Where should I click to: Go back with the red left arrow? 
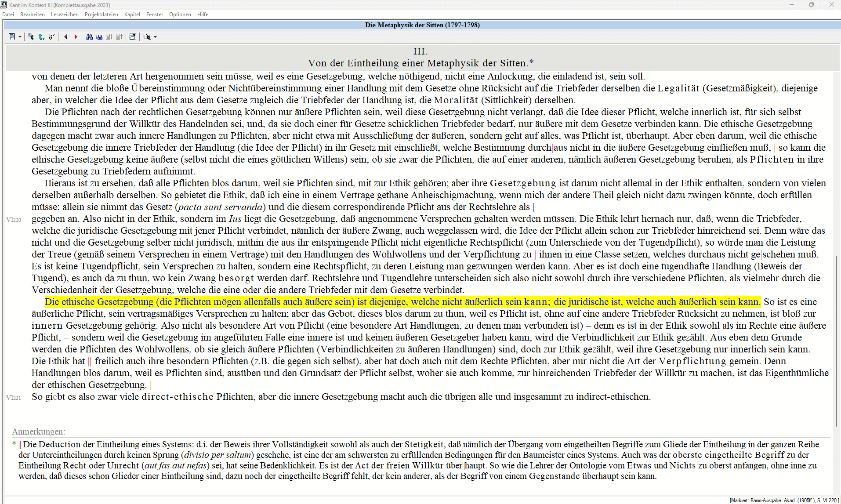(65, 37)
